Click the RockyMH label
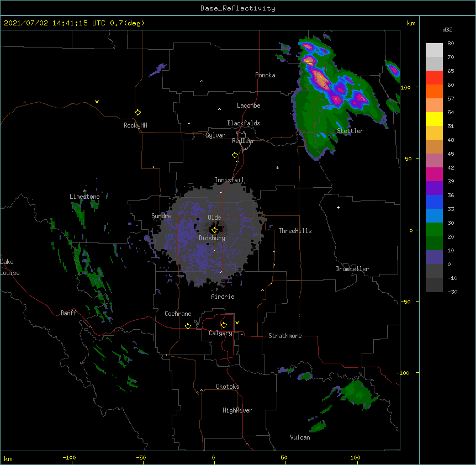The height and width of the screenshot is (465, 476). pyautogui.click(x=135, y=125)
